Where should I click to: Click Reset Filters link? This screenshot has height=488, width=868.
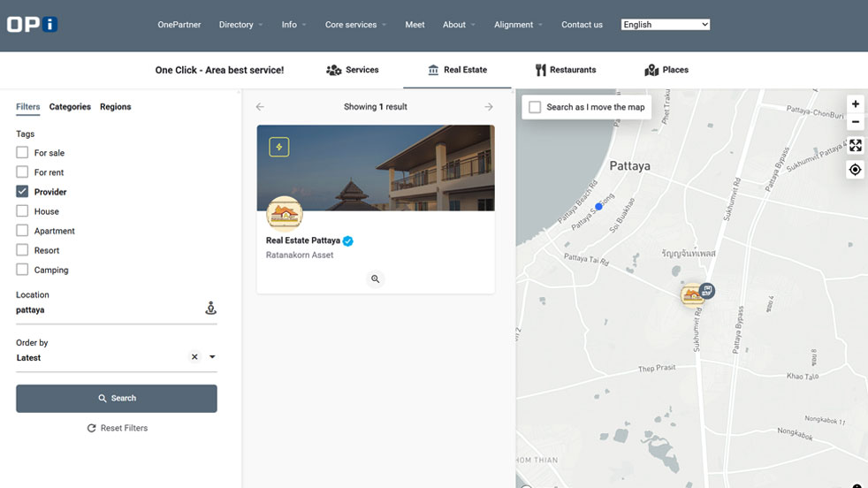[117, 428]
